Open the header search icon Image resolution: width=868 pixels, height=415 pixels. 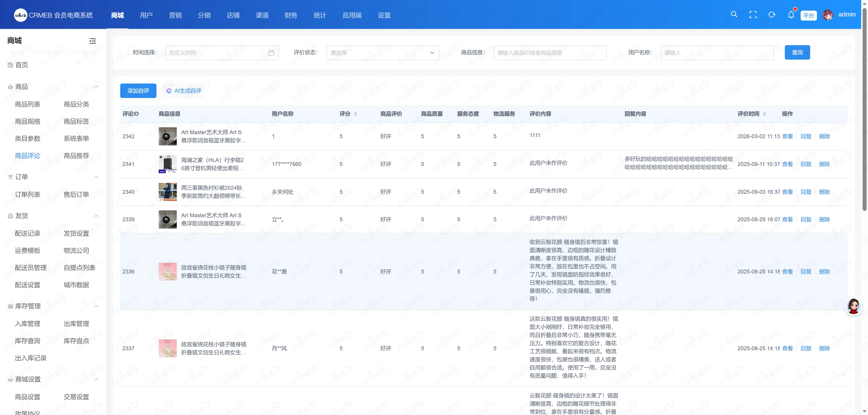point(734,14)
